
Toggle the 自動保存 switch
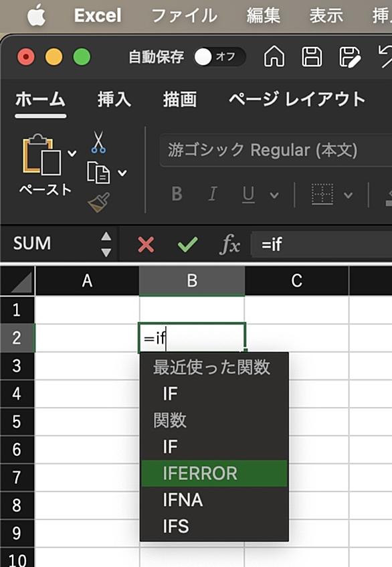[x=219, y=57]
